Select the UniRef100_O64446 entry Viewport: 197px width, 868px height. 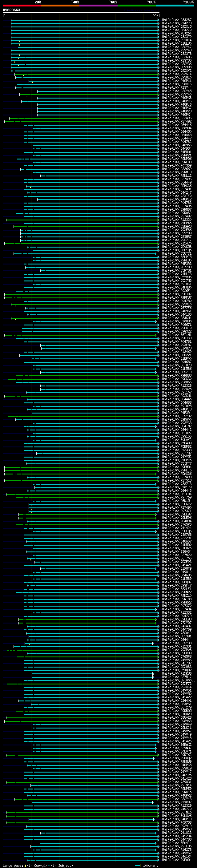click(x=176, y=125)
